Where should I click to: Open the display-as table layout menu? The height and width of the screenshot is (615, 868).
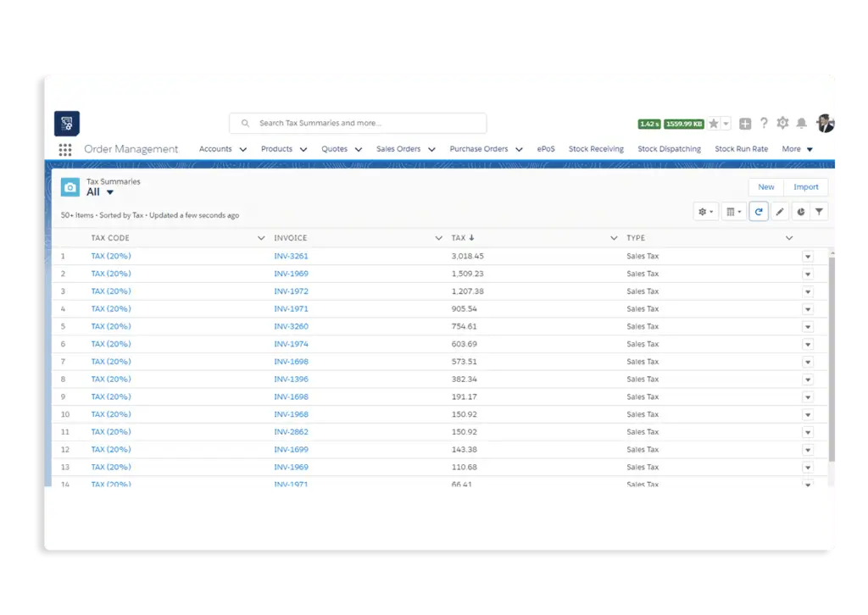733,212
